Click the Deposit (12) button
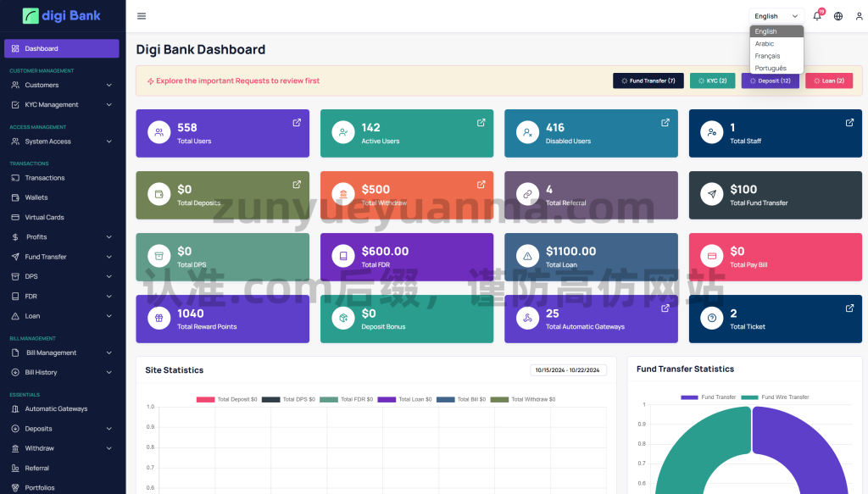 coord(770,80)
